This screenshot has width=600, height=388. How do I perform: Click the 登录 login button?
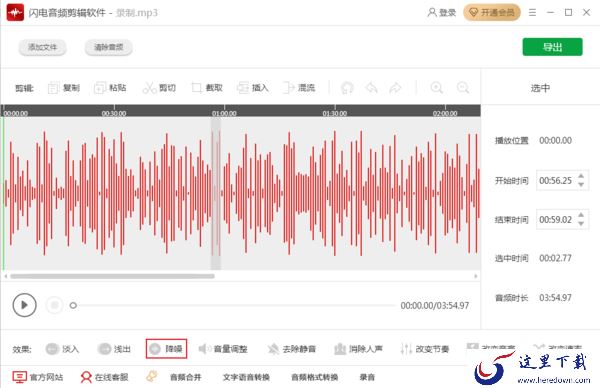(442, 13)
